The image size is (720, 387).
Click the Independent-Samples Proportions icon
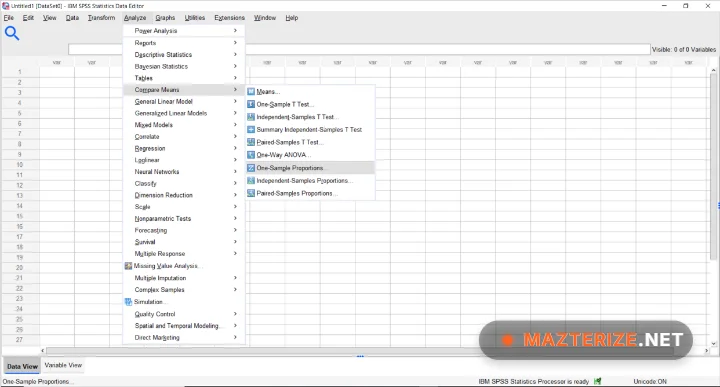(251, 181)
